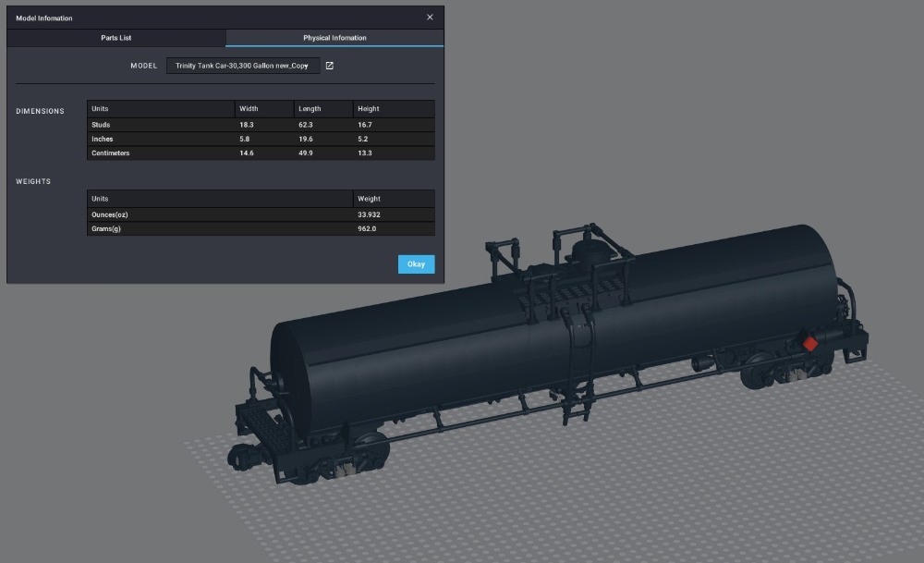Click the model name input field
The height and width of the screenshot is (563, 924).
coord(243,66)
